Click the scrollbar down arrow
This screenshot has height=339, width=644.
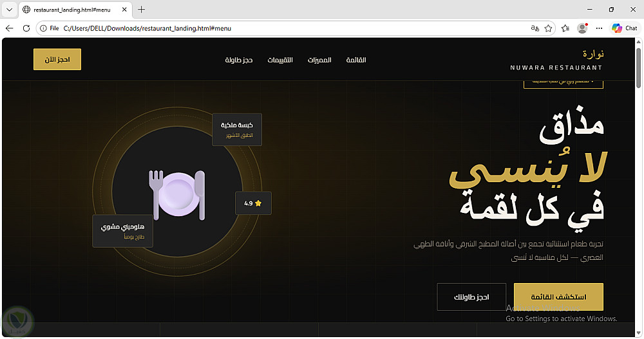pos(639,333)
